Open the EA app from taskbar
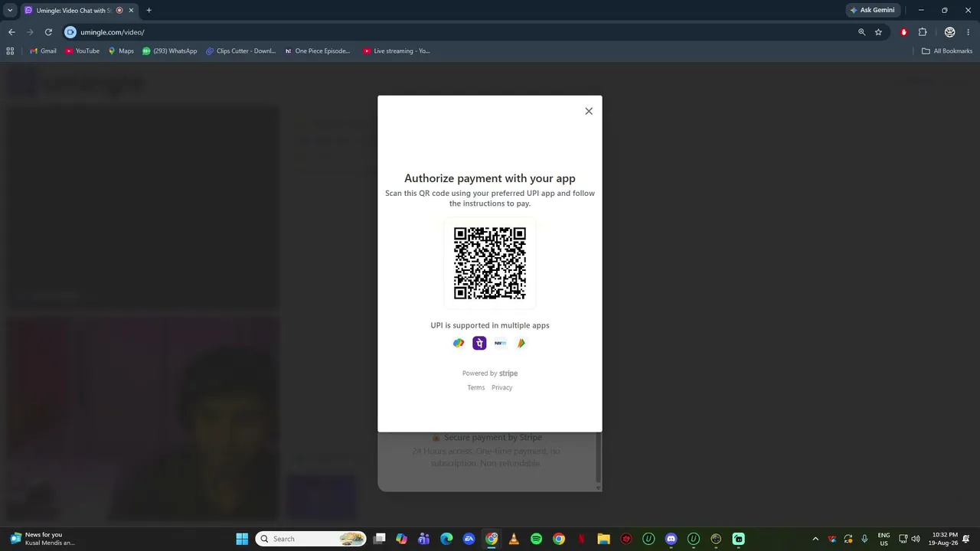980x551 pixels. coord(469,539)
